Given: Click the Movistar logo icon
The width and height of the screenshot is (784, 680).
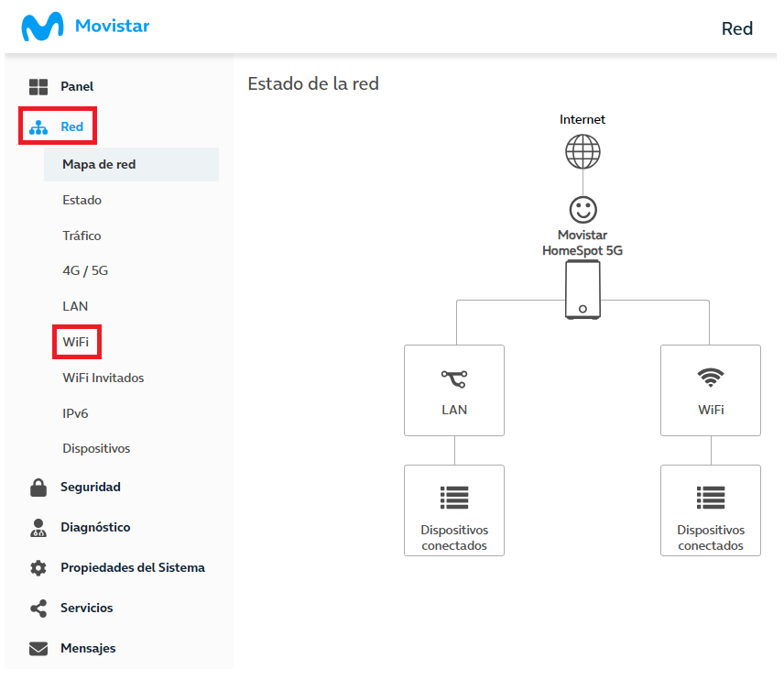Looking at the screenshot, I should [42, 27].
